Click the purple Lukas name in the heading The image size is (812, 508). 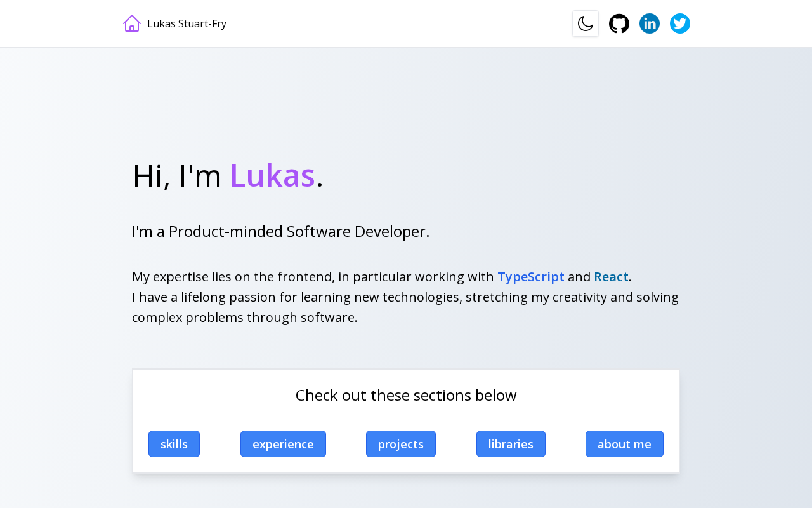(x=272, y=175)
